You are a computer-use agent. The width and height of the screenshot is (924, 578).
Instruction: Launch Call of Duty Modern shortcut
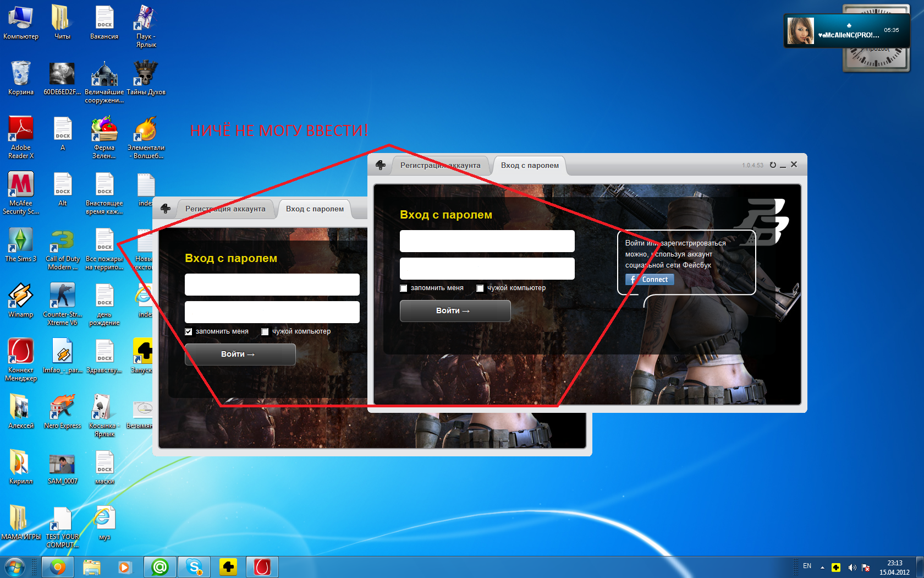[x=62, y=249]
